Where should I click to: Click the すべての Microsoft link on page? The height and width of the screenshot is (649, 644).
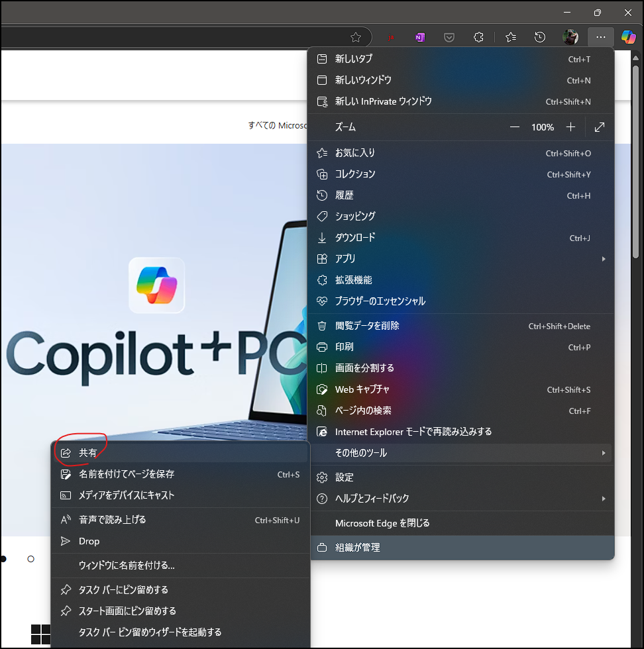278,125
